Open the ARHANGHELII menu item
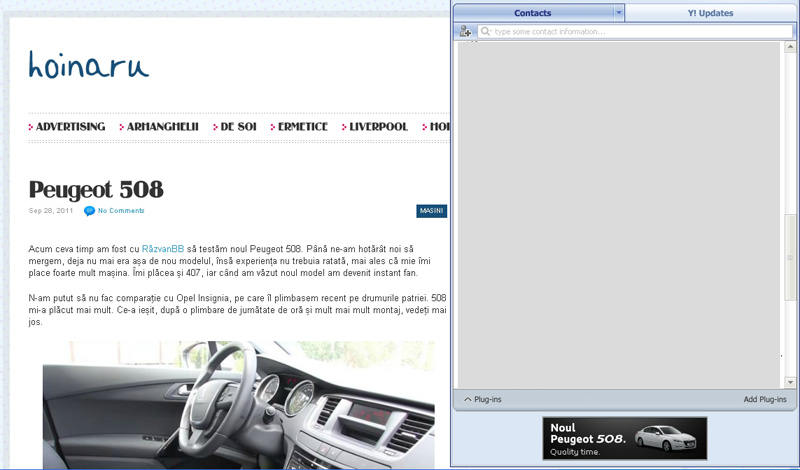This screenshot has width=800, height=470. (x=162, y=127)
